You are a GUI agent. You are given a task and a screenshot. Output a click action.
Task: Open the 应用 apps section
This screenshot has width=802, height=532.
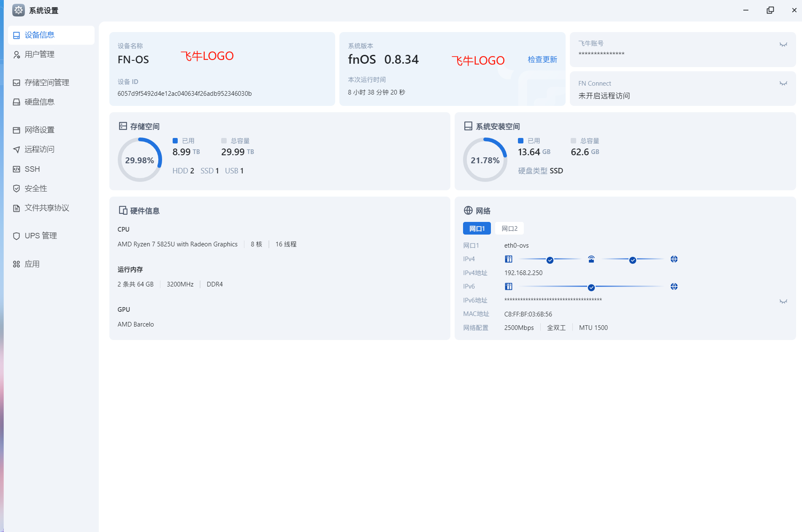(32, 264)
